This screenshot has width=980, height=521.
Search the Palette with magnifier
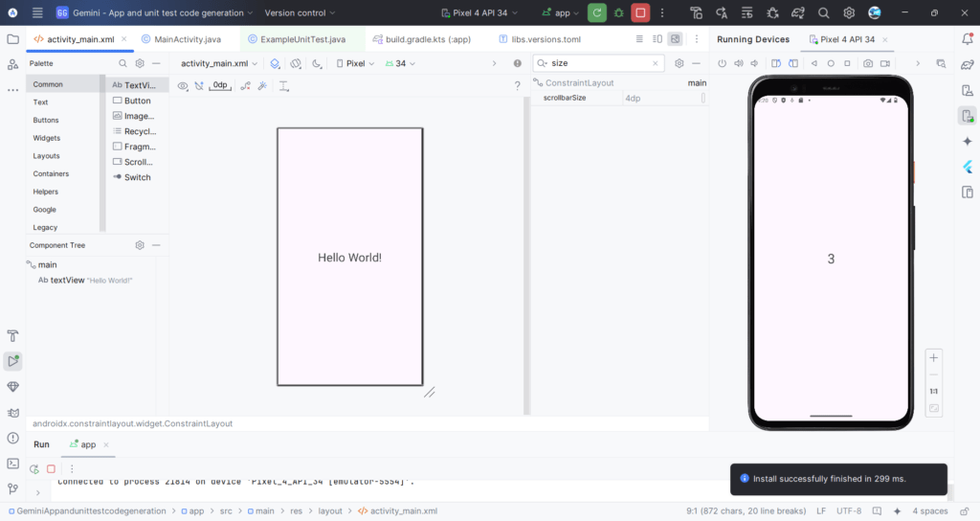(122, 63)
